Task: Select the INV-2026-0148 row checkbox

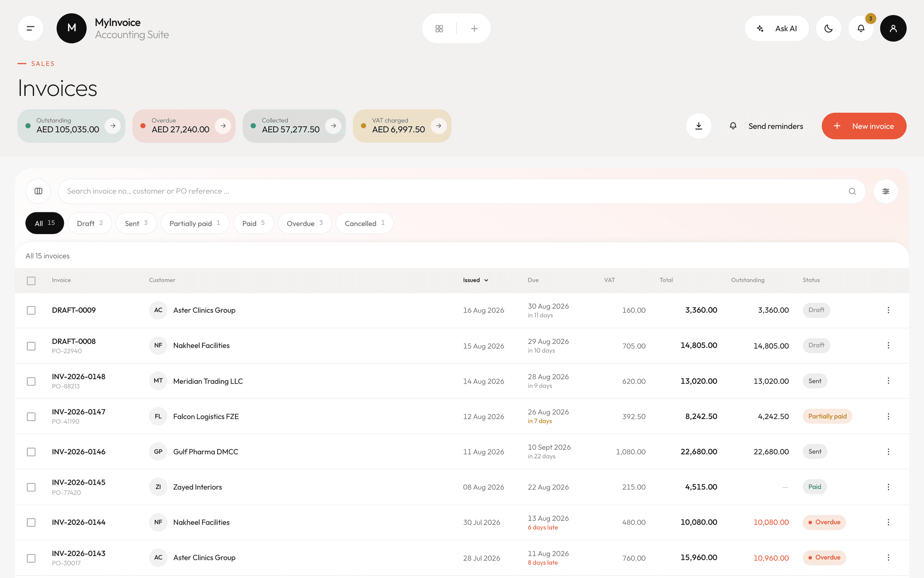Action: pyautogui.click(x=31, y=381)
